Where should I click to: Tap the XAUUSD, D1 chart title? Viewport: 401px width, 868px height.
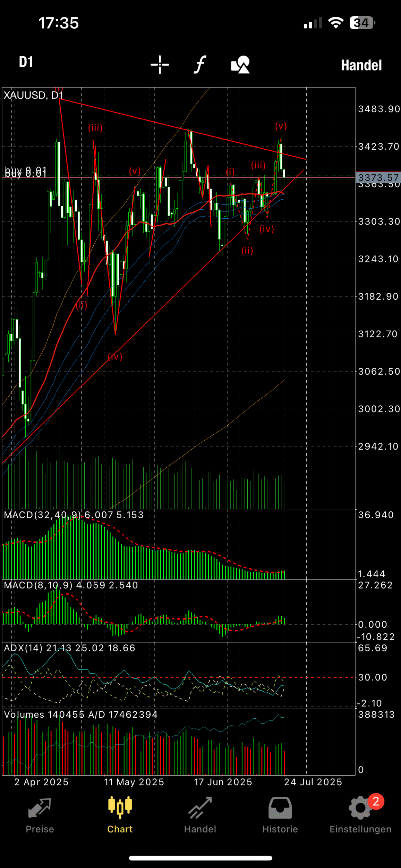click(x=33, y=95)
